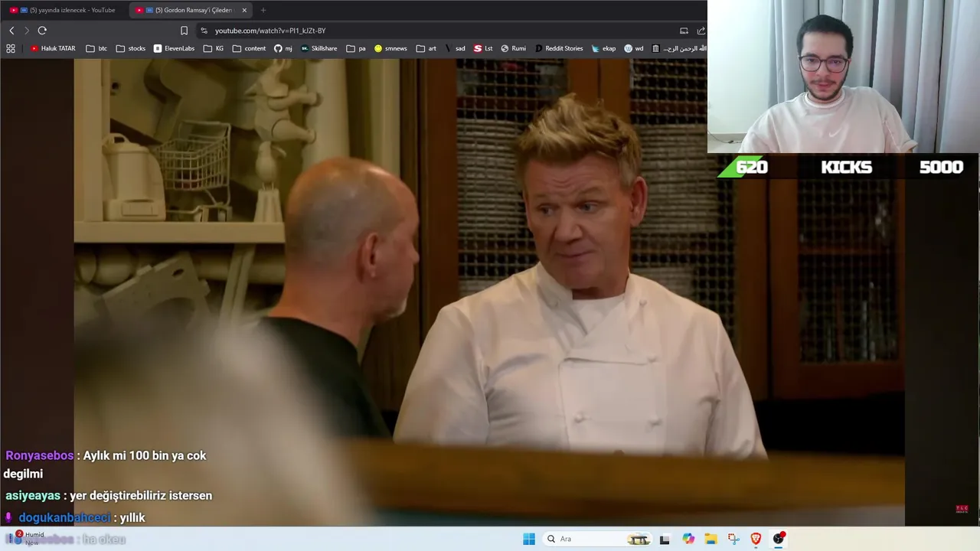980x551 pixels.
Task: Open File Explorer from the taskbar
Action: [710, 539]
